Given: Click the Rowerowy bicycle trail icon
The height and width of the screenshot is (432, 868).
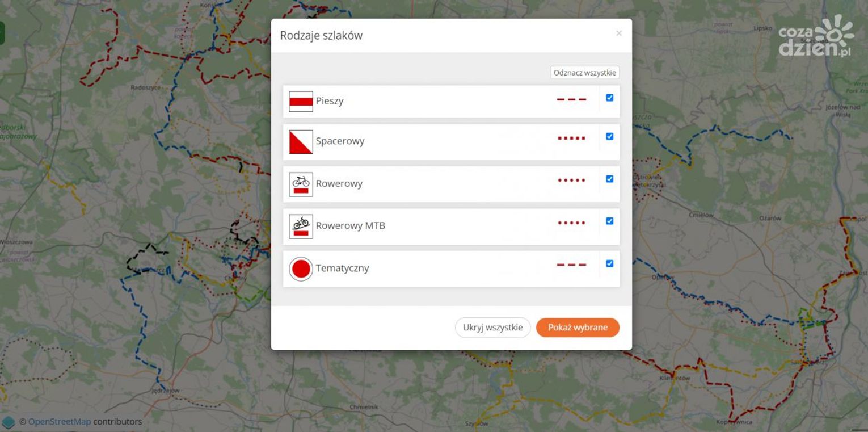Looking at the screenshot, I should [301, 184].
